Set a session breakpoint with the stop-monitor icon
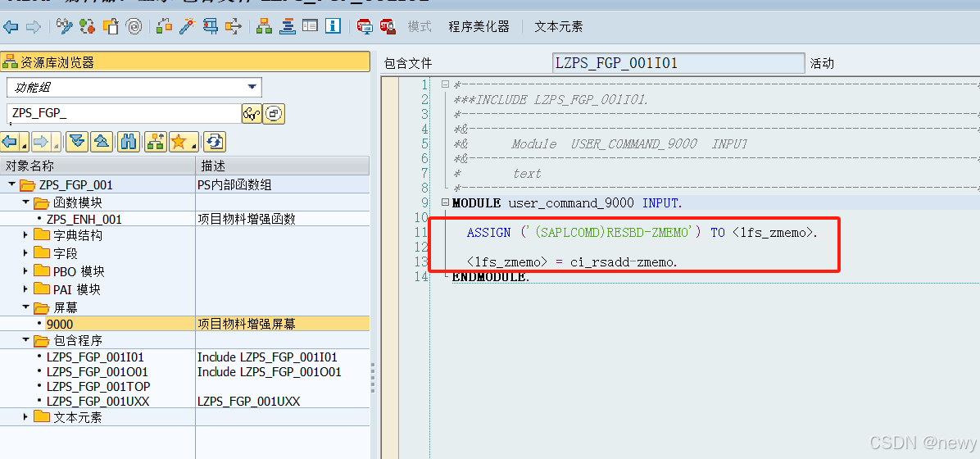The height and width of the screenshot is (459, 980). point(365,26)
